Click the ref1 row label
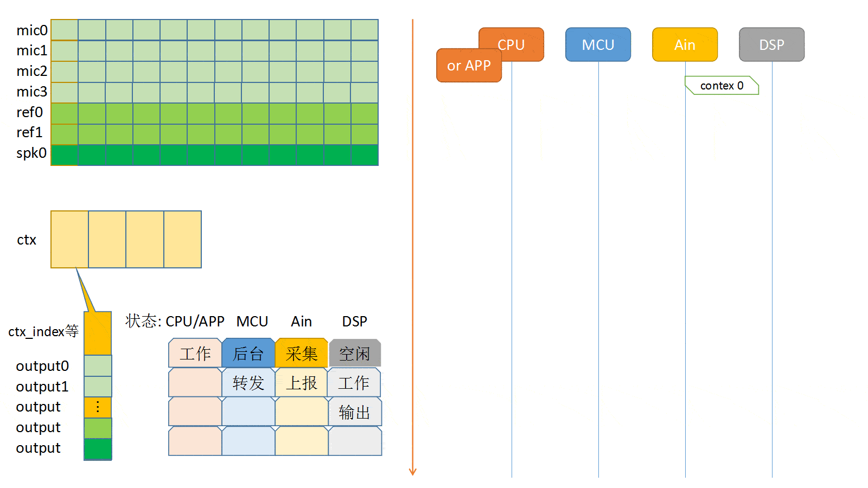This screenshot has width=868, height=488. pos(29,132)
